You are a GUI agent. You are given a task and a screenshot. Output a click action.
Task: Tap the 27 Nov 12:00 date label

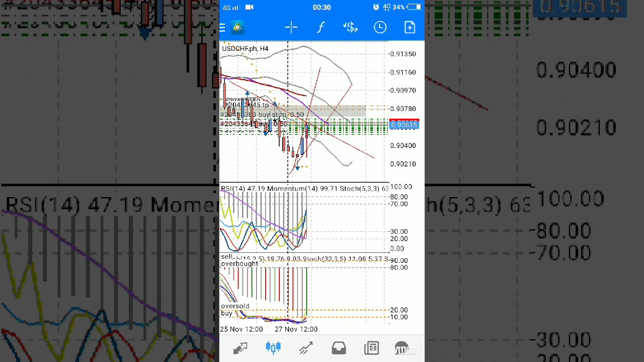(296, 329)
